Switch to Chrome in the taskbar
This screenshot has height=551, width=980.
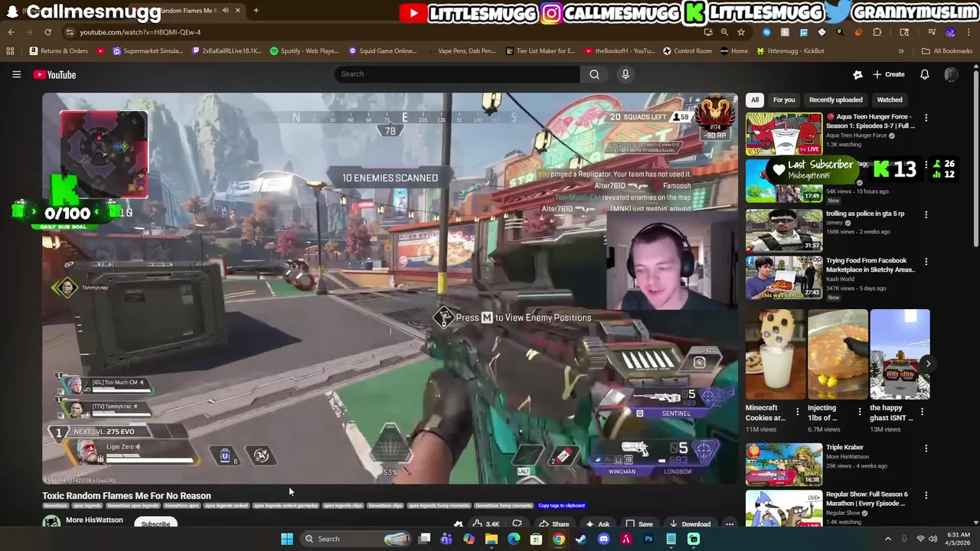point(559,539)
